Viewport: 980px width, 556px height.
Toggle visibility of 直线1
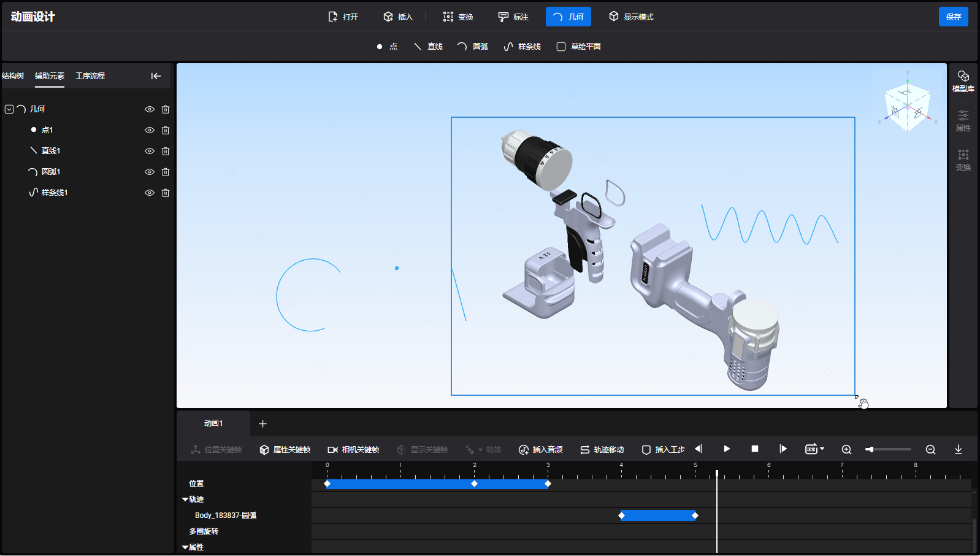(x=149, y=151)
